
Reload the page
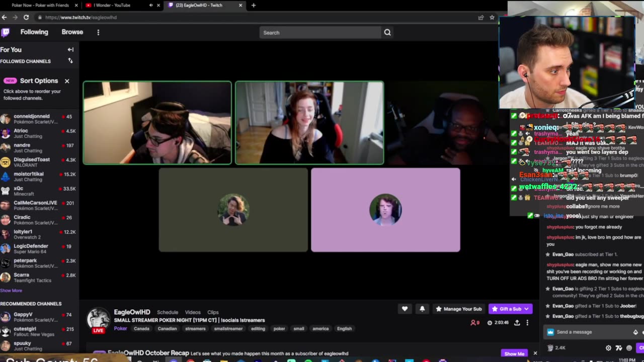point(26,17)
